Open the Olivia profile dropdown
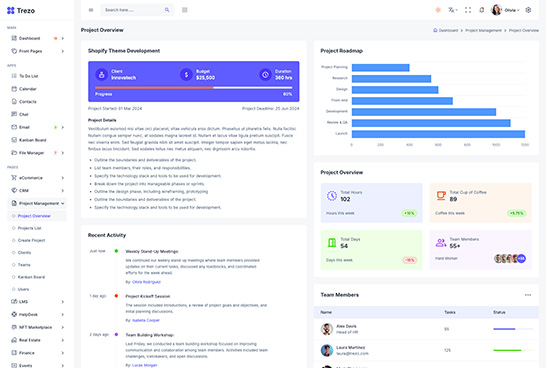The width and height of the screenshot is (546, 368). pyautogui.click(x=505, y=10)
